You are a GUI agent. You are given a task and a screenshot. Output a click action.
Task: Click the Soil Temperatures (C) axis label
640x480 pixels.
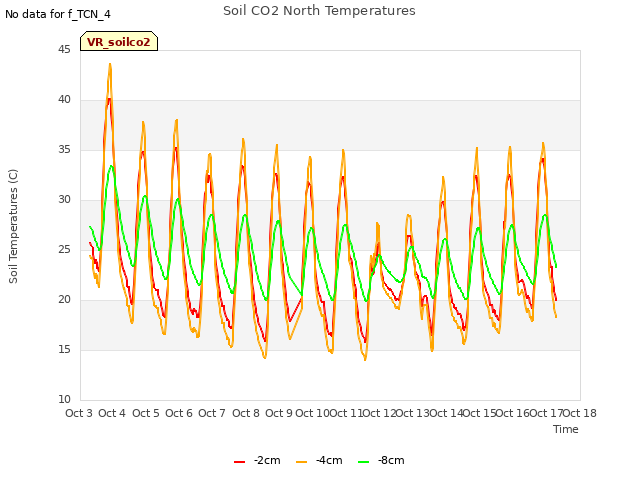13,226
